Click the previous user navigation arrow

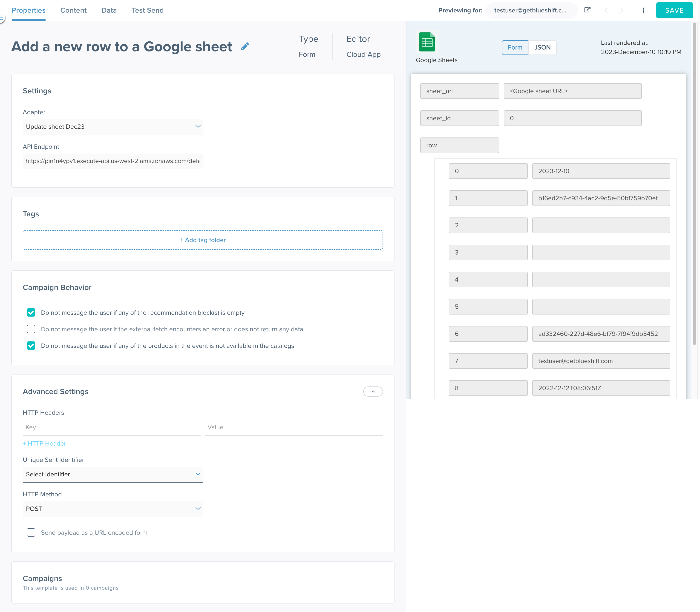(x=607, y=10)
